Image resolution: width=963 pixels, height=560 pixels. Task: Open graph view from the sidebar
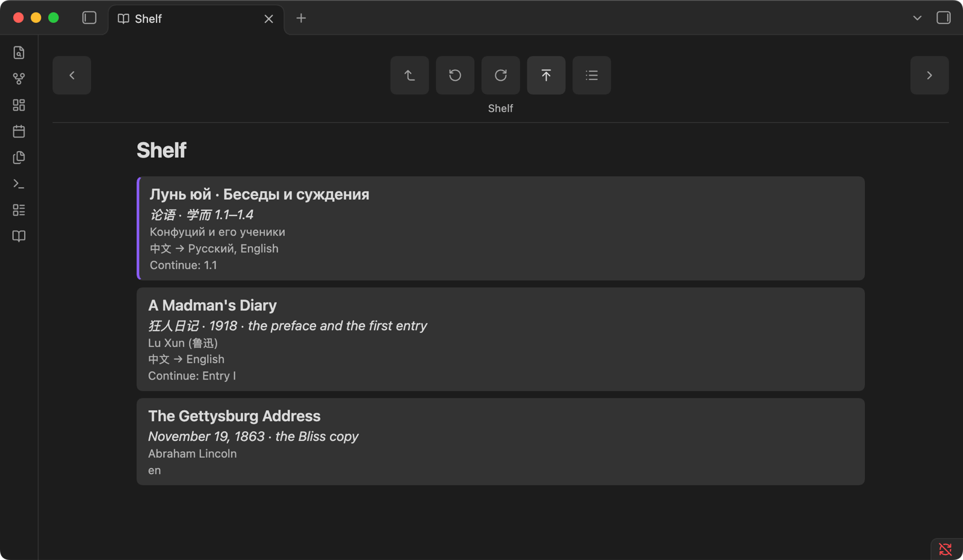(19, 79)
